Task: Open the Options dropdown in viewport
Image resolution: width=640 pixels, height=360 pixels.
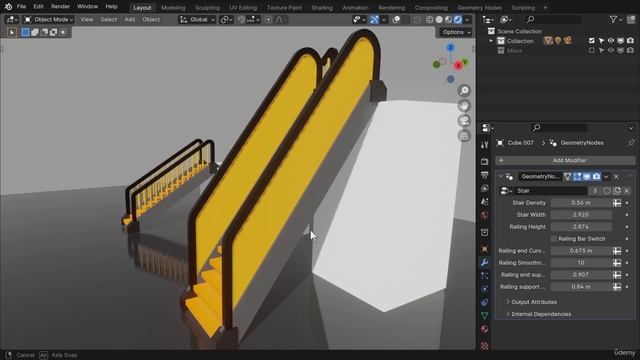Action: [x=456, y=32]
